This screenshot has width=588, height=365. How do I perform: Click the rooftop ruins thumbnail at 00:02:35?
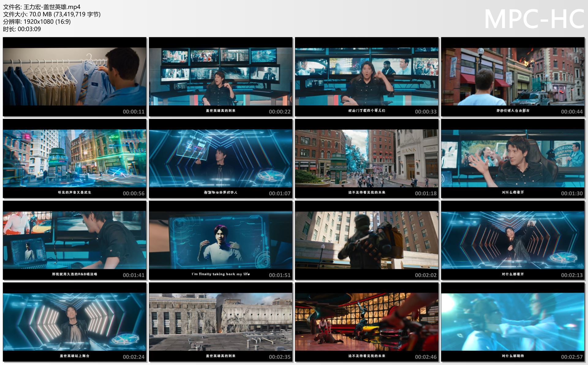[221, 322]
